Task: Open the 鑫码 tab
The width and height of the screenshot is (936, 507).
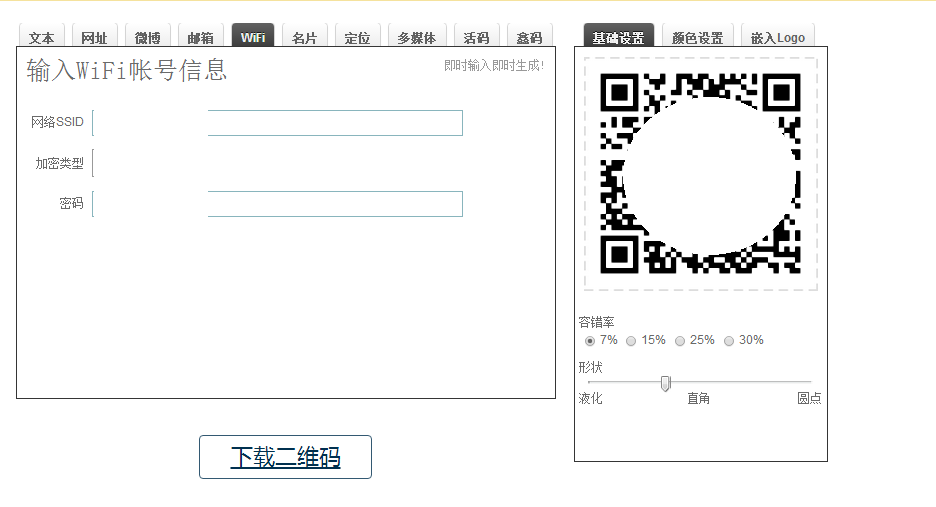Action: click(529, 36)
